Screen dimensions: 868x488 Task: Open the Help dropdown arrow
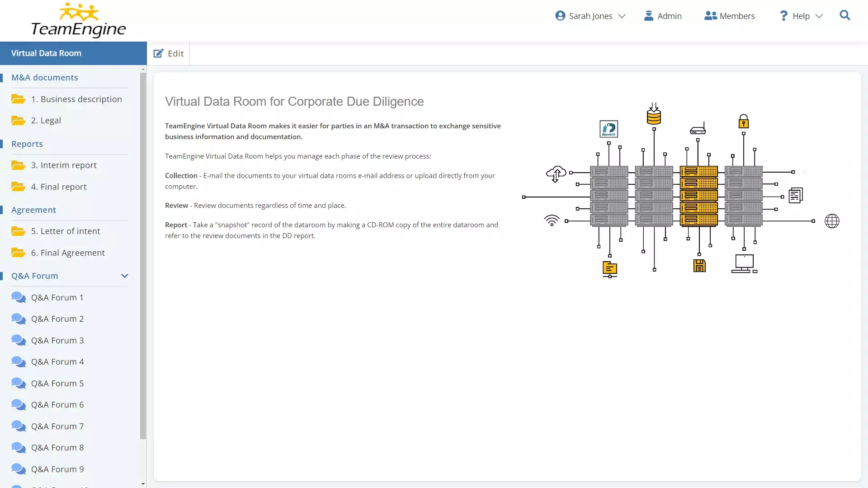[819, 16]
